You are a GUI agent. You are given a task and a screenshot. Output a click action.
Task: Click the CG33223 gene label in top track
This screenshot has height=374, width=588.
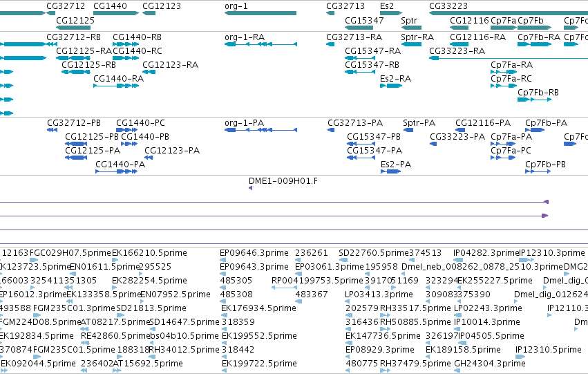tap(448, 6)
